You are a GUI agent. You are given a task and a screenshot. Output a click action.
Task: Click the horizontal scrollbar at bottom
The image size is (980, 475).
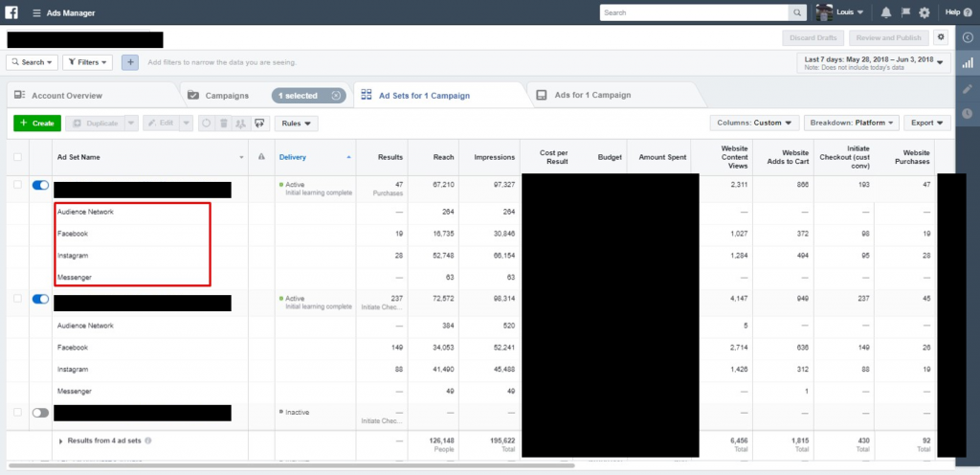pos(291,465)
